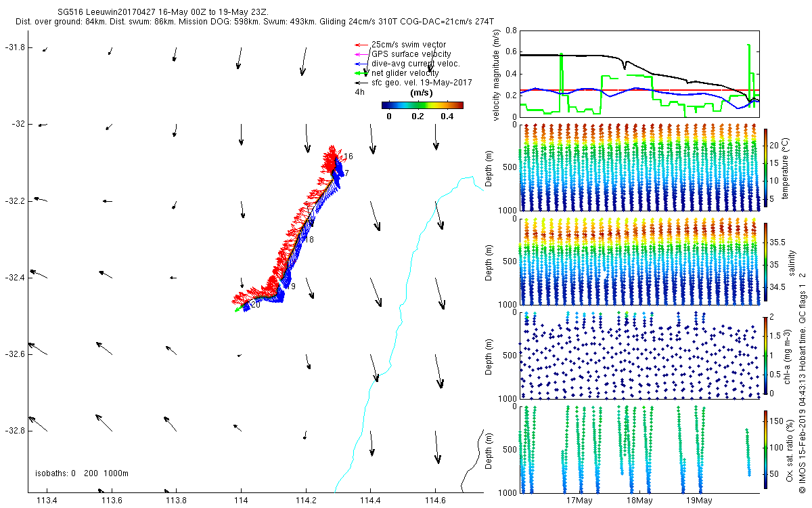Select the 17May time axis tick label
Image resolution: width=812 pixels, height=508 pixels.
pyautogui.click(x=579, y=501)
